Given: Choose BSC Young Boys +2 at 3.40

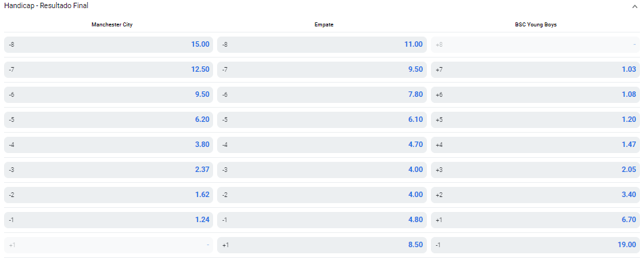Looking at the screenshot, I should [x=535, y=195].
